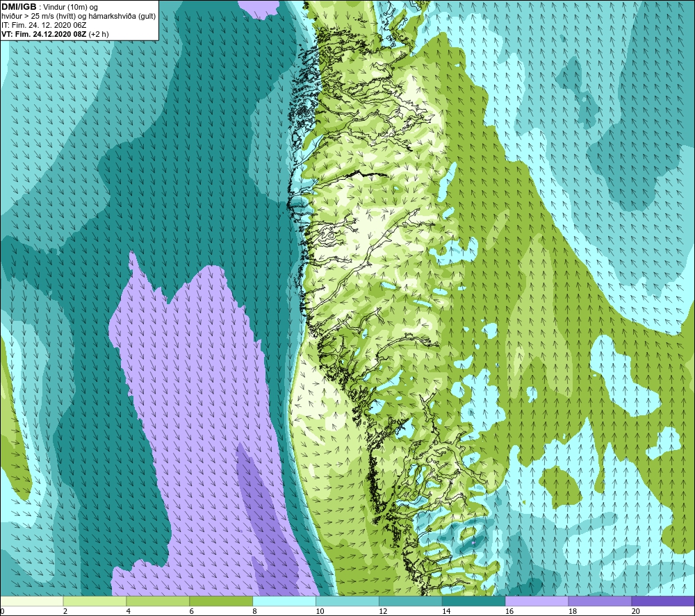
Task: Click the 18–20 m/s purple legend swatch
Action: 600,601
